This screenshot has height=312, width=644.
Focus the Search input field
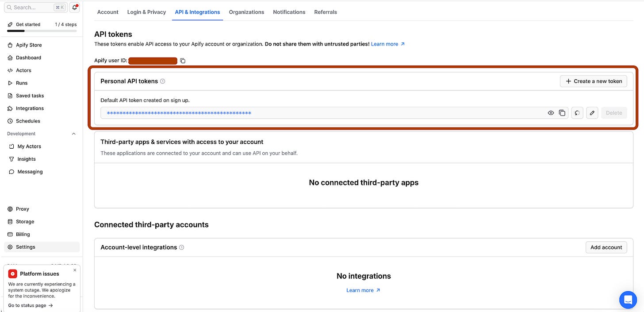click(x=35, y=8)
